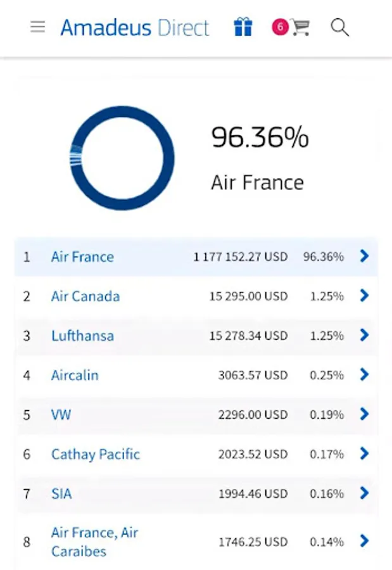Click the gift box icon
This screenshot has width=392, height=570.
[x=243, y=27]
